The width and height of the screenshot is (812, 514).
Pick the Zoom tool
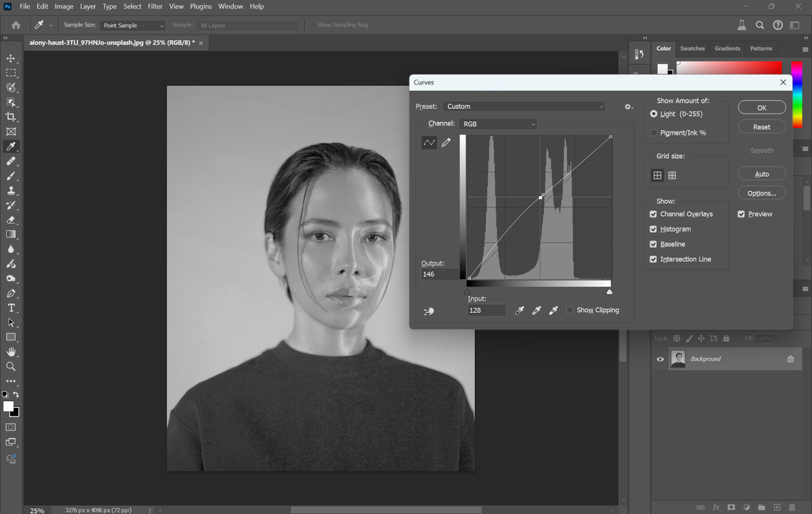pyautogui.click(x=11, y=366)
